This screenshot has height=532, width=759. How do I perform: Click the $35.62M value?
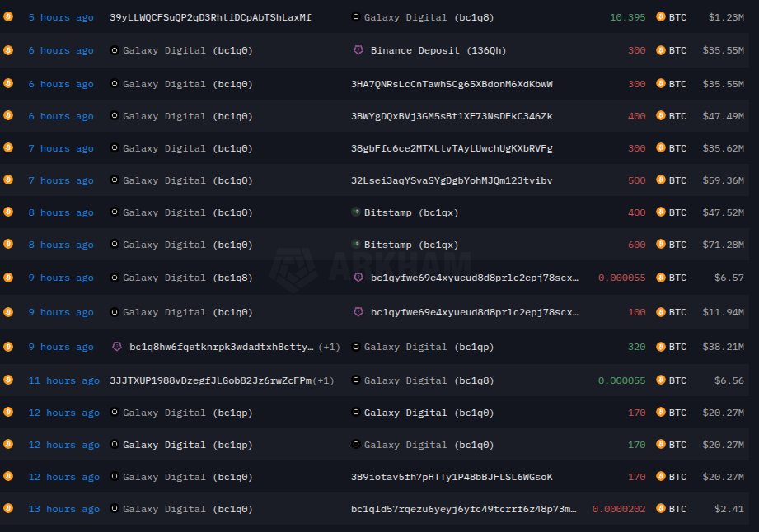click(724, 148)
